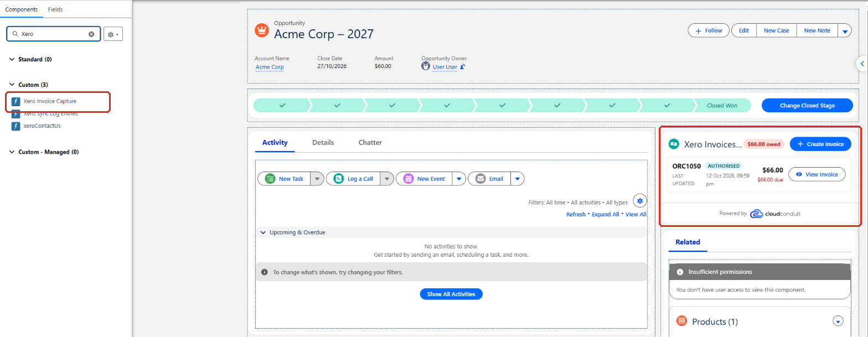868x337 pixels.
Task: Select the first completed path stage
Action: click(282, 105)
